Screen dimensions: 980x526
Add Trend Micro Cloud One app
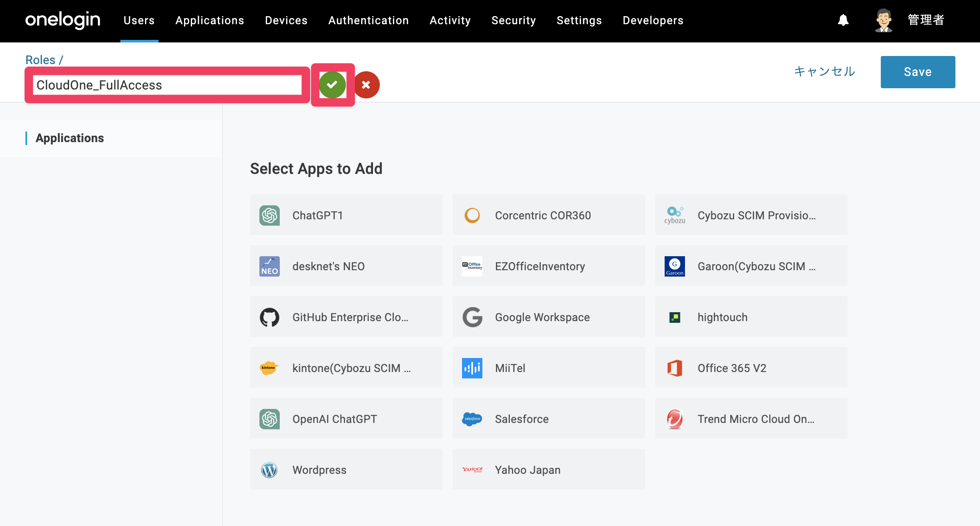[x=752, y=419]
